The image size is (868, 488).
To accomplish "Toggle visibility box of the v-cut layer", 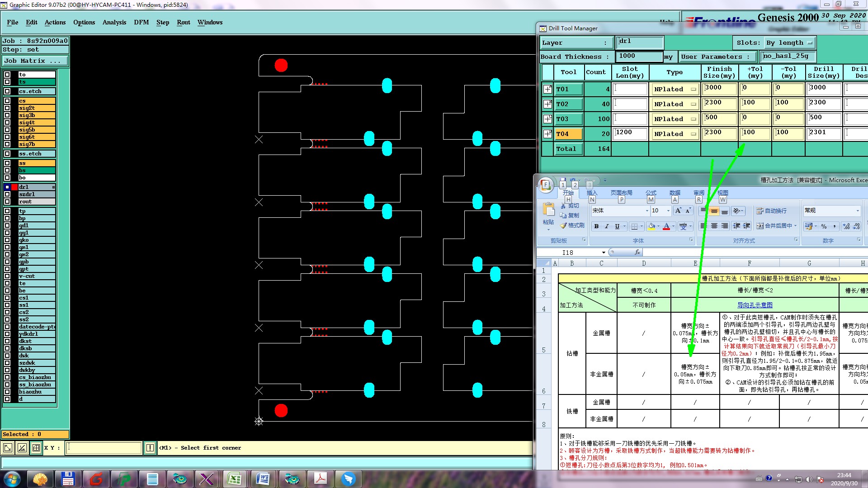I will 7,276.
